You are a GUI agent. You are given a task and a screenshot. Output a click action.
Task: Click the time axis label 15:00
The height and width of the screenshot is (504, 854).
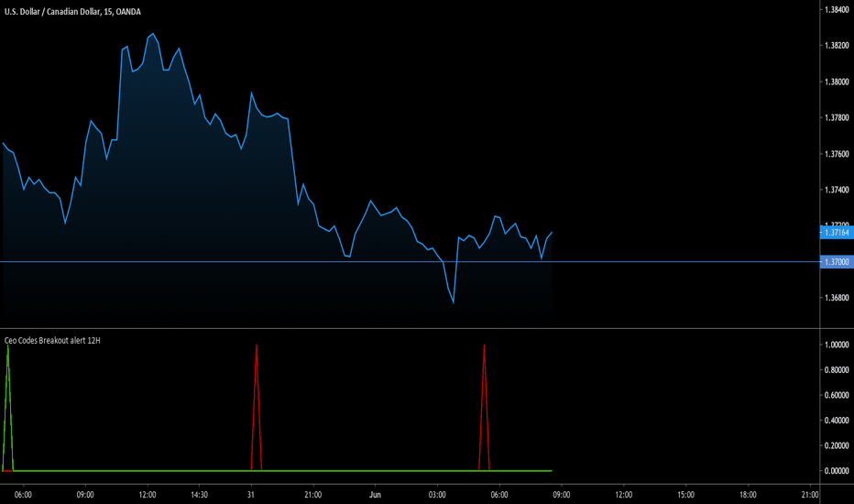[x=685, y=495]
